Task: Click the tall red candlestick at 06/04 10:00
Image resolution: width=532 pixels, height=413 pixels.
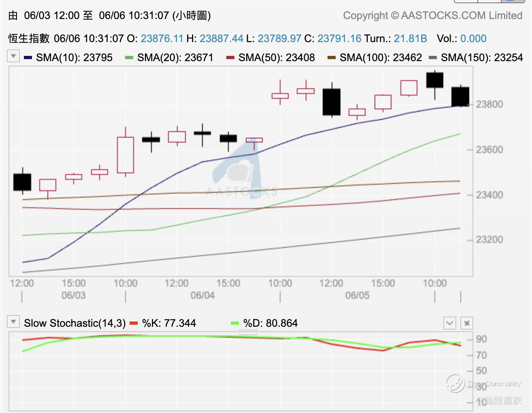Action: pos(126,155)
